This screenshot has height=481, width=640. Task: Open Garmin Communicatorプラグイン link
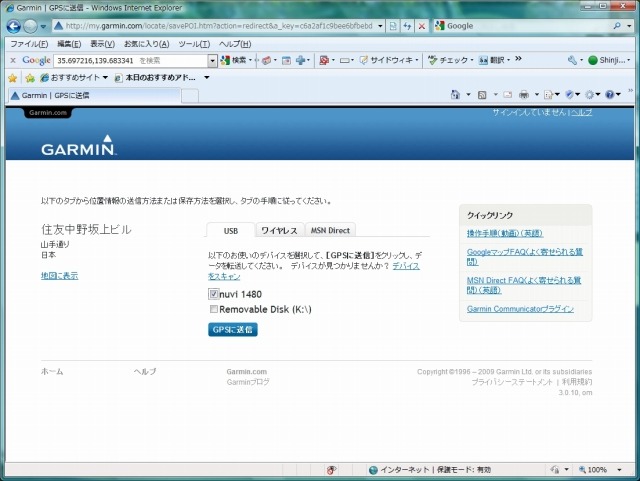pyautogui.click(x=520, y=309)
